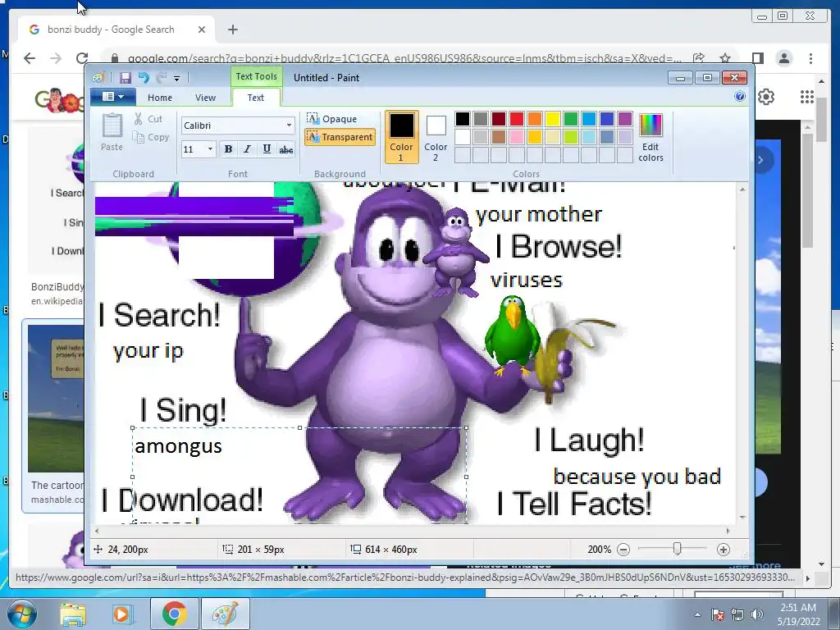Screen dimensions: 840x630
Task: Open the Google apps grid icon
Action: pos(807,97)
